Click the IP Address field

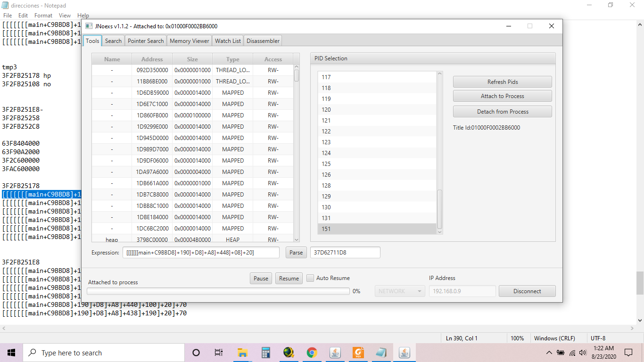[x=462, y=291]
